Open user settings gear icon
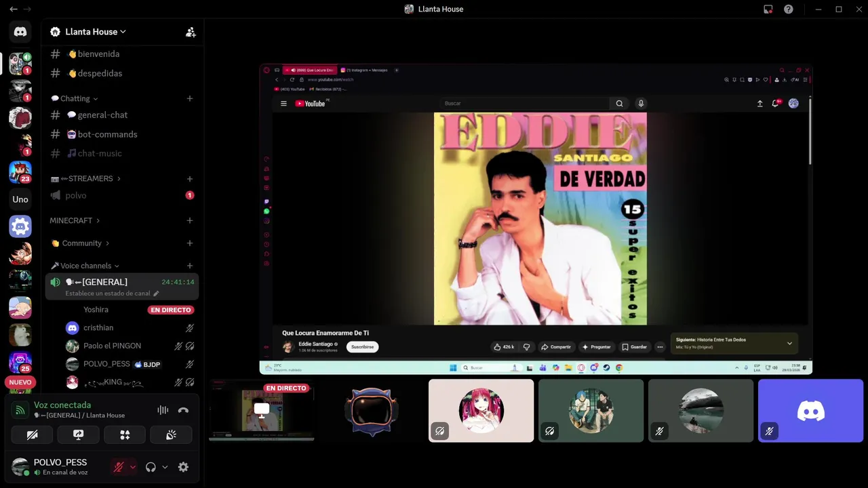The width and height of the screenshot is (868, 488). pos(183,467)
